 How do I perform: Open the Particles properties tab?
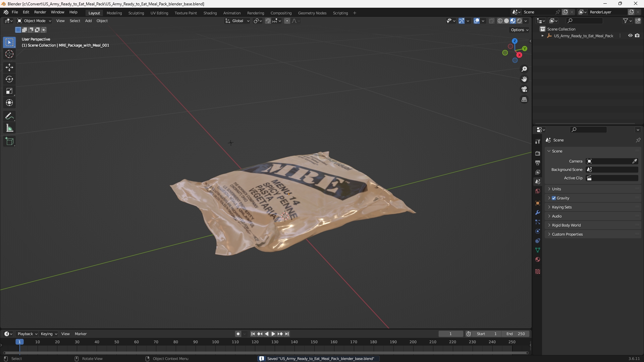[x=538, y=222]
